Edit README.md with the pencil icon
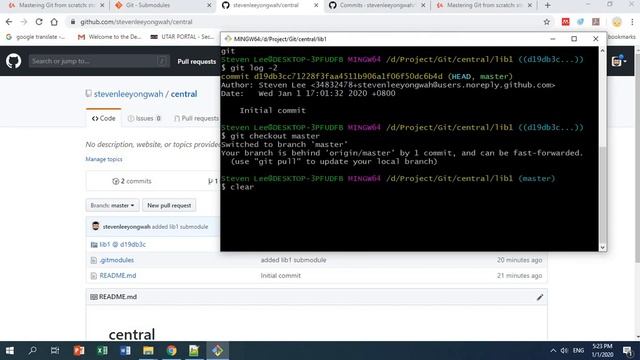The image size is (640, 360). [x=540, y=297]
